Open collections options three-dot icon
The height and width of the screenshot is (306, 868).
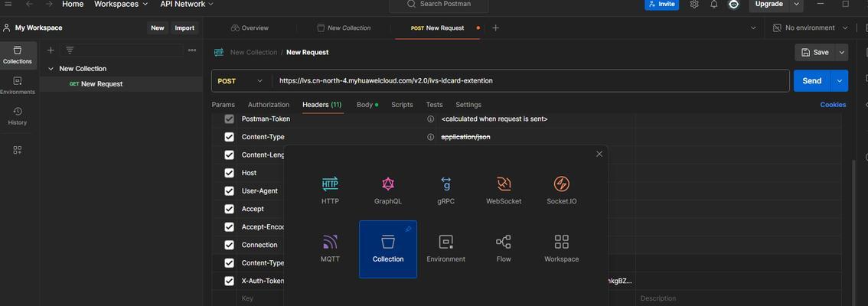pos(192,50)
